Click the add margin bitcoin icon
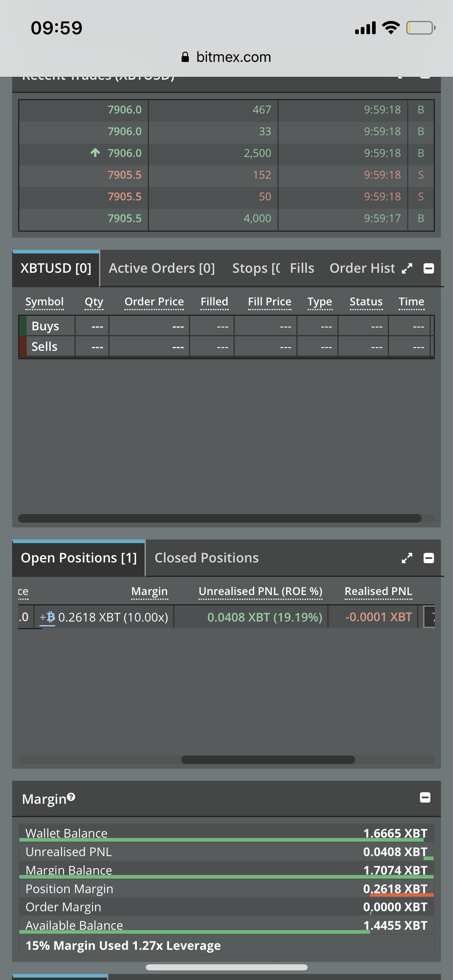The height and width of the screenshot is (980, 453). pos(48,617)
